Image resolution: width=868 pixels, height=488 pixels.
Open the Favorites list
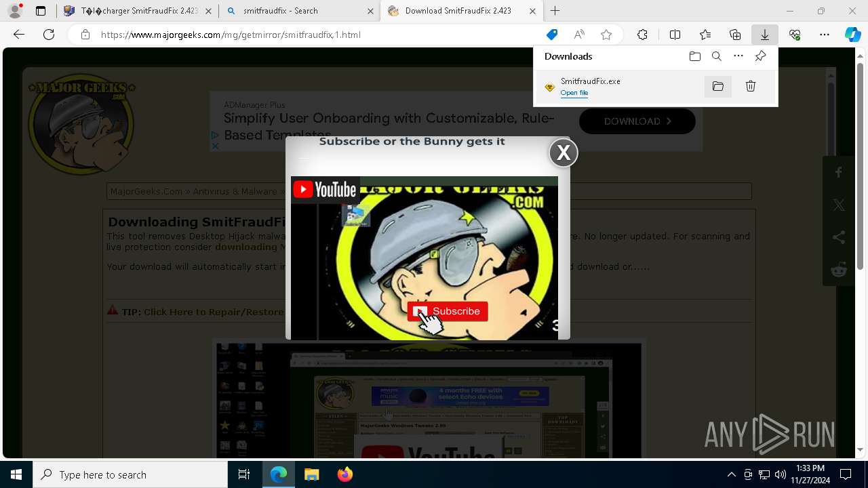click(705, 35)
